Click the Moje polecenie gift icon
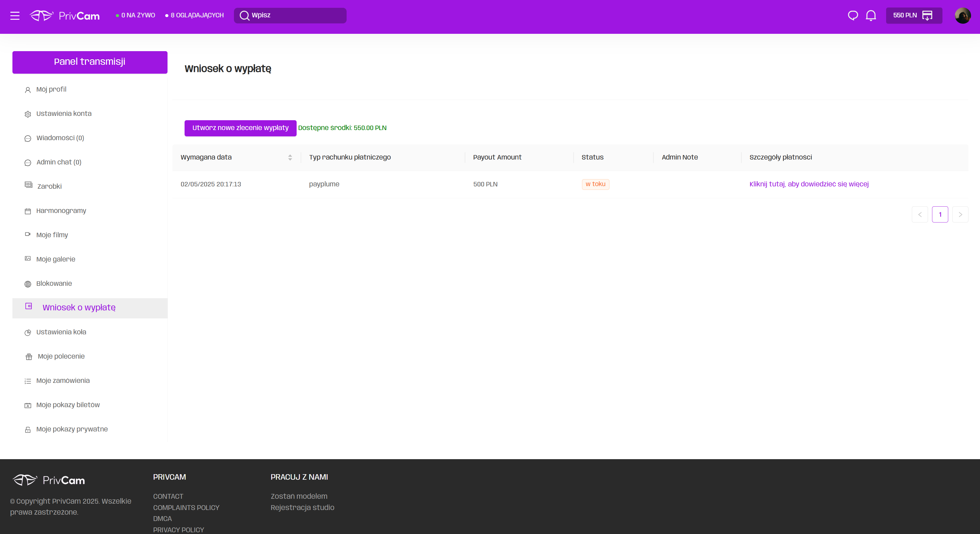Screen dimensions: 980x534 tap(29, 357)
